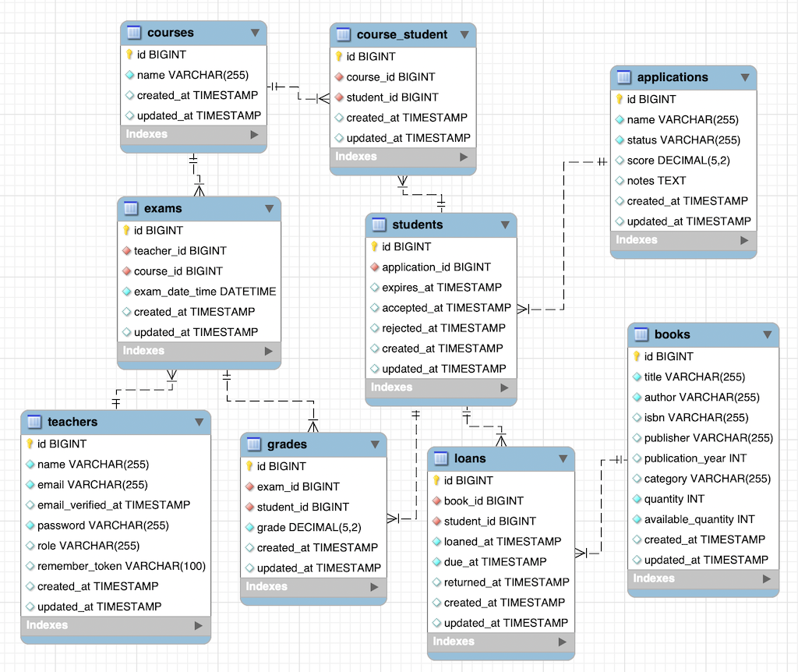Collapse the course_student table via header arrow

coord(464,34)
